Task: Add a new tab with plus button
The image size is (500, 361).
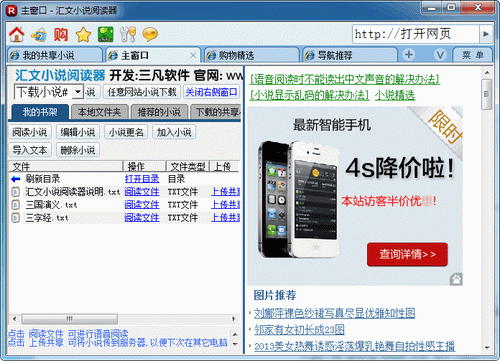Action: (x=409, y=55)
